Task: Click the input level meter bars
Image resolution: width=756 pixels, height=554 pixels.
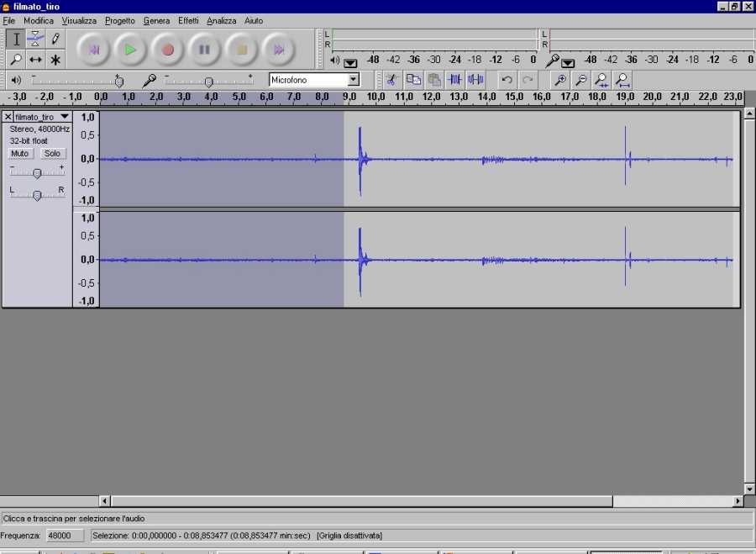Action: click(x=652, y=40)
